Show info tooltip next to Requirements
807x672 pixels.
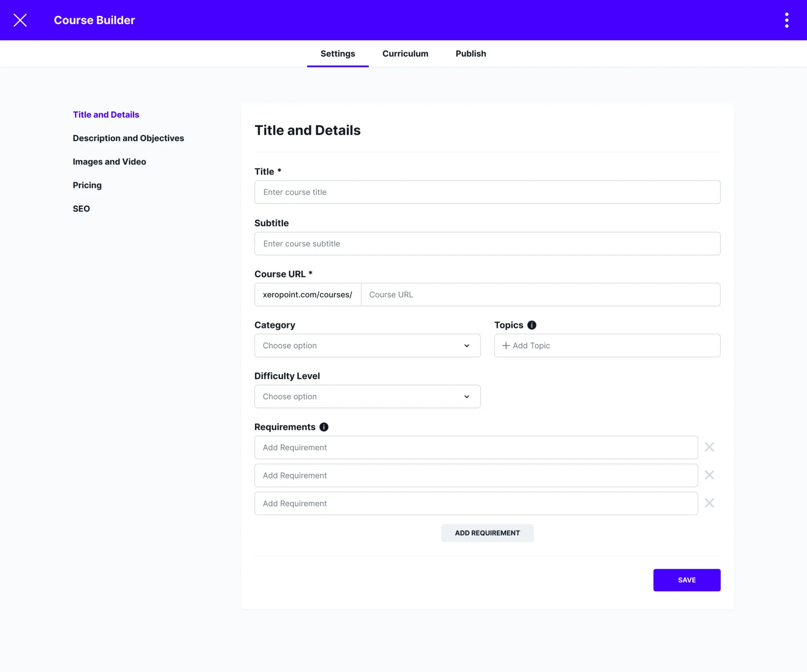[x=324, y=427]
